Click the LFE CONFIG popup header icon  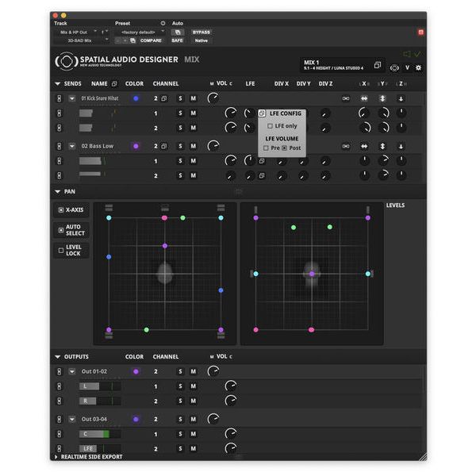(x=262, y=113)
